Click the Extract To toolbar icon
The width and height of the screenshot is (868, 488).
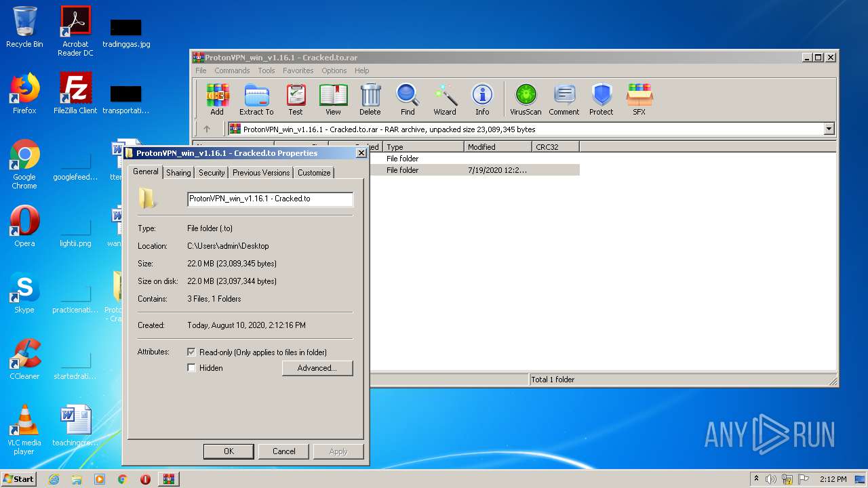tap(256, 99)
